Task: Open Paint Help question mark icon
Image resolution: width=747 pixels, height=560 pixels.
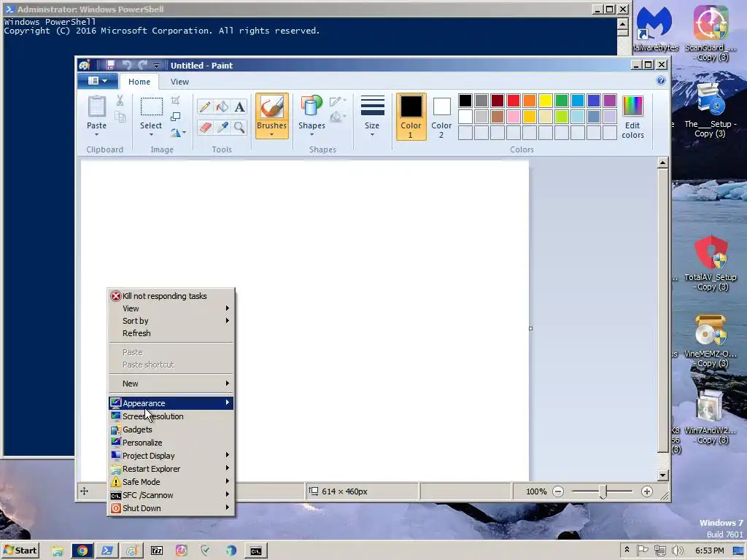Action: click(661, 80)
